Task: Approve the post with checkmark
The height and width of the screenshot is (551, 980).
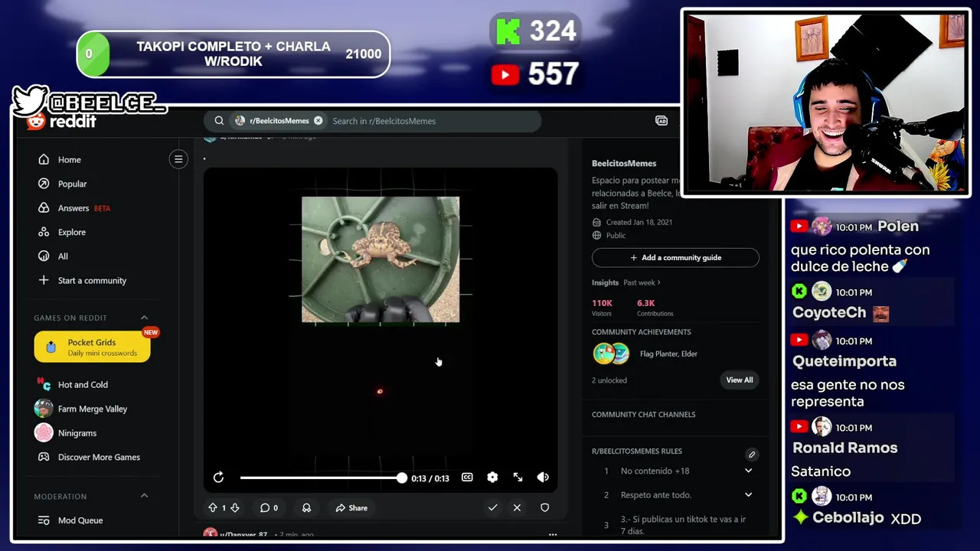Action: pyautogui.click(x=492, y=507)
